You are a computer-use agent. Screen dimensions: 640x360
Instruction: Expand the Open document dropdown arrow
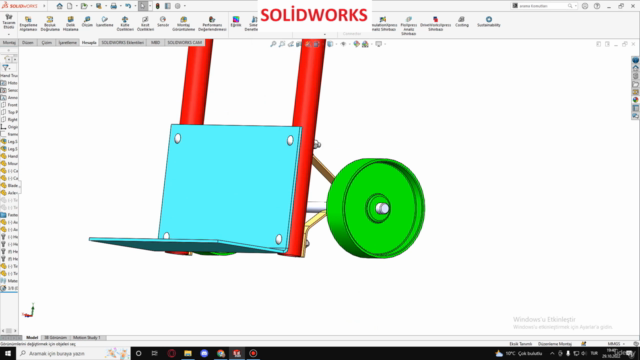coord(91,6)
